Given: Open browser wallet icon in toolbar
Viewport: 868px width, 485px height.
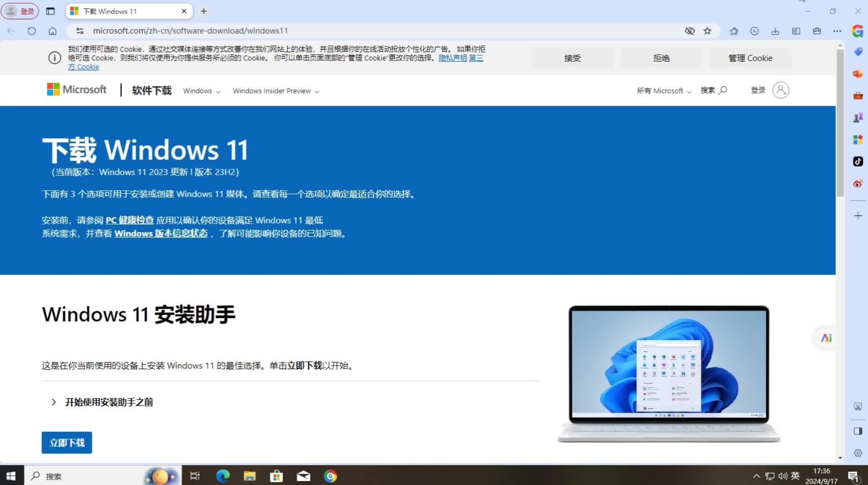Looking at the screenshot, I should [x=817, y=31].
